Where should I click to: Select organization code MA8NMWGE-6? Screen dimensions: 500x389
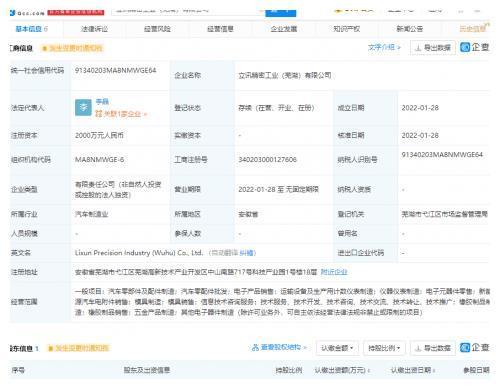tap(99, 160)
